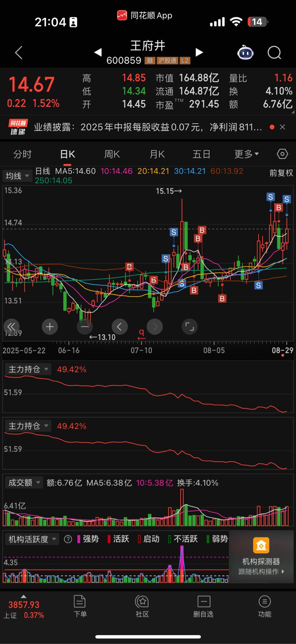296x644 pixels.
Task: Tap 跟随机构操作 link
Action: (261, 571)
